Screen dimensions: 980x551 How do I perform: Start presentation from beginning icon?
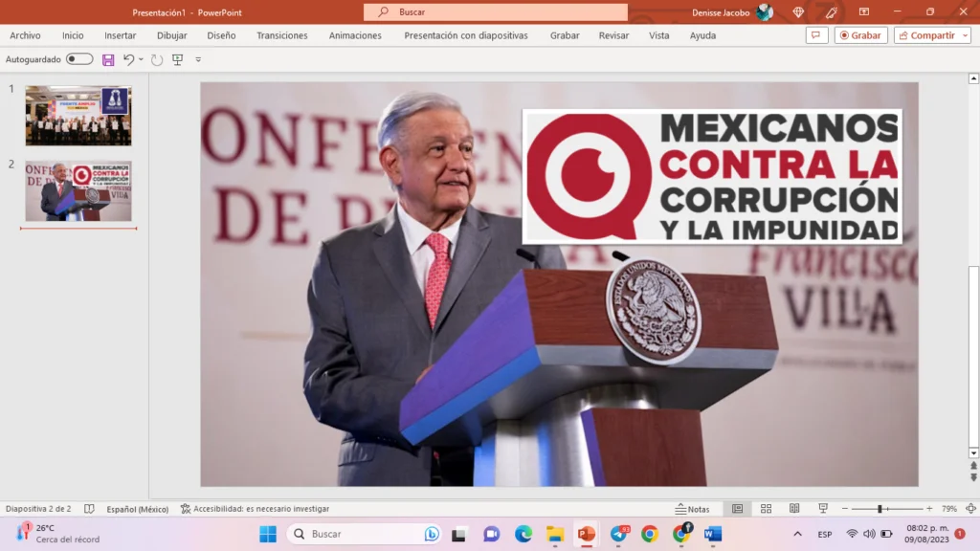(x=177, y=59)
